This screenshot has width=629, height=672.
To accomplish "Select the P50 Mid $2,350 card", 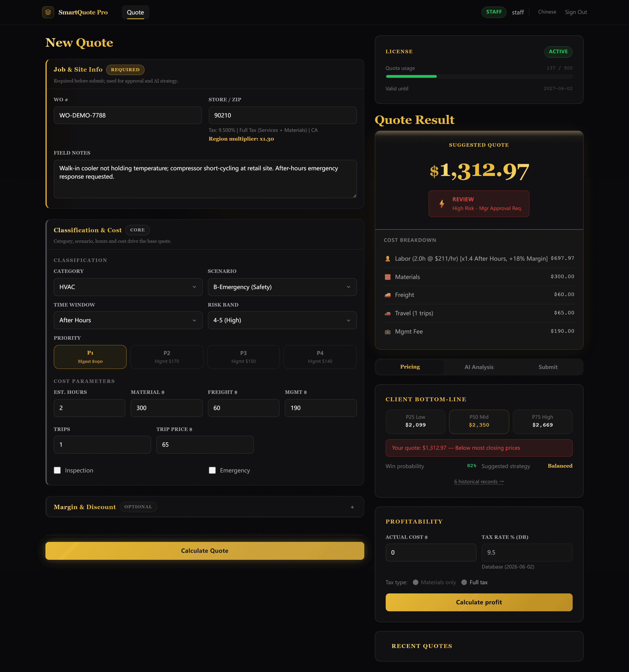I will point(479,422).
